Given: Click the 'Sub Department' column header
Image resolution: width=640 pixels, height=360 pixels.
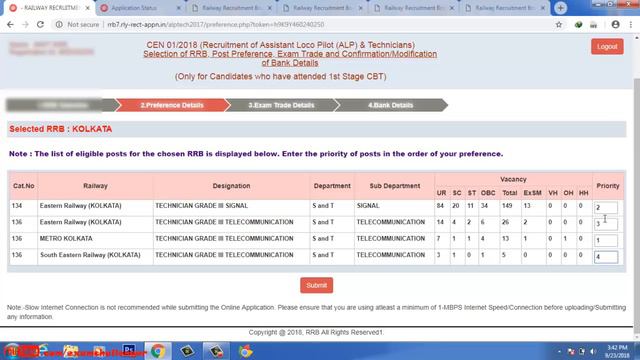Looking at the screenshot, I should (395, 186).
